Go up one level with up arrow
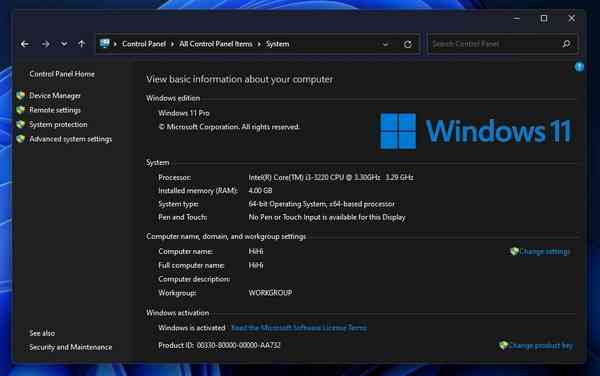The height and width of the screenshot is (376, 600). [x=82, y=44]
